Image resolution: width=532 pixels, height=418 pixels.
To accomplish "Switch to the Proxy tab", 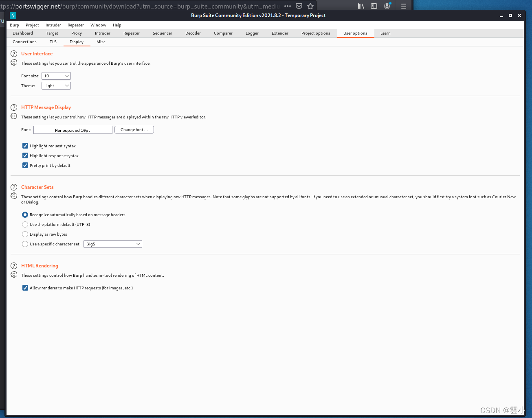I will coord(77,33).
